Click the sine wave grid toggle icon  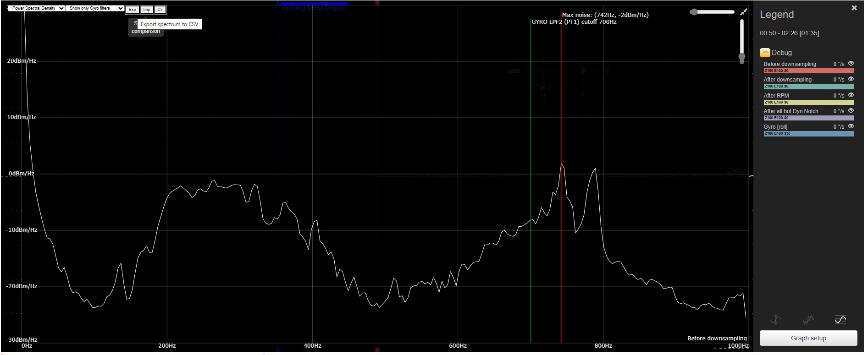click(x=840, y=320)
